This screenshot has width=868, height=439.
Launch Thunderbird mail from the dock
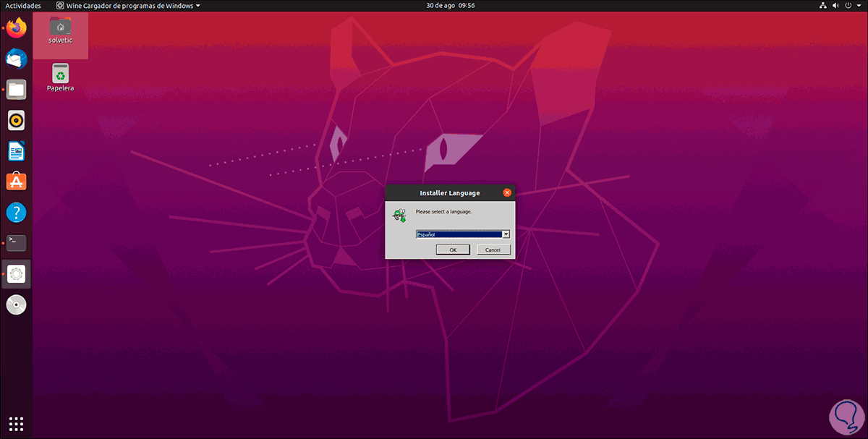pos(16,59)
